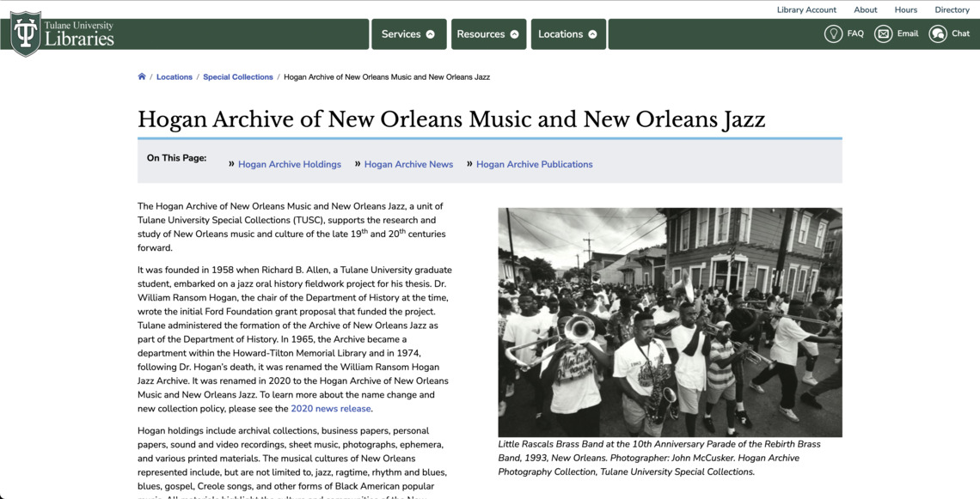The width and height of the screenshot is (980, 499).
Task: Open Library Account from top menu
Action: [806, 9]
